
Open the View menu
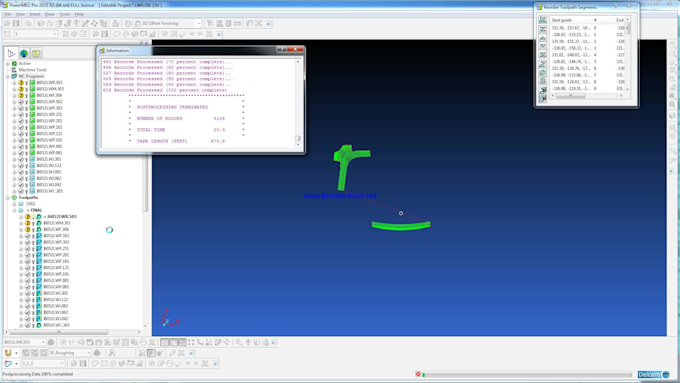click(20, 14)
